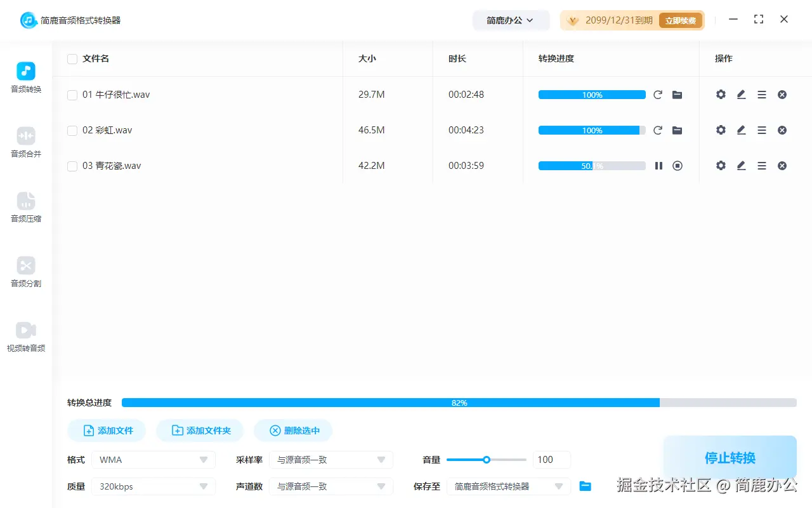Viewport: 812px width, 508px height.
Task: Open 视频转音频 from the sidebar
Action: tap(25, 336)
